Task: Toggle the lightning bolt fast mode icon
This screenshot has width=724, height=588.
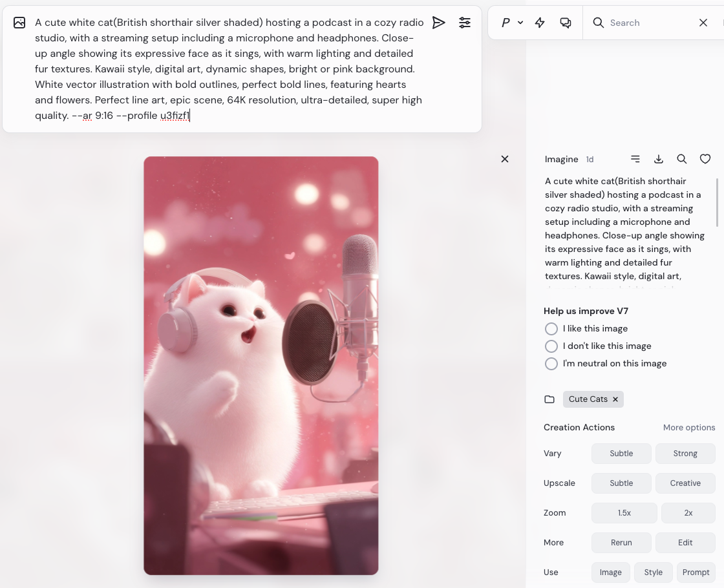Action: point(540,23)
